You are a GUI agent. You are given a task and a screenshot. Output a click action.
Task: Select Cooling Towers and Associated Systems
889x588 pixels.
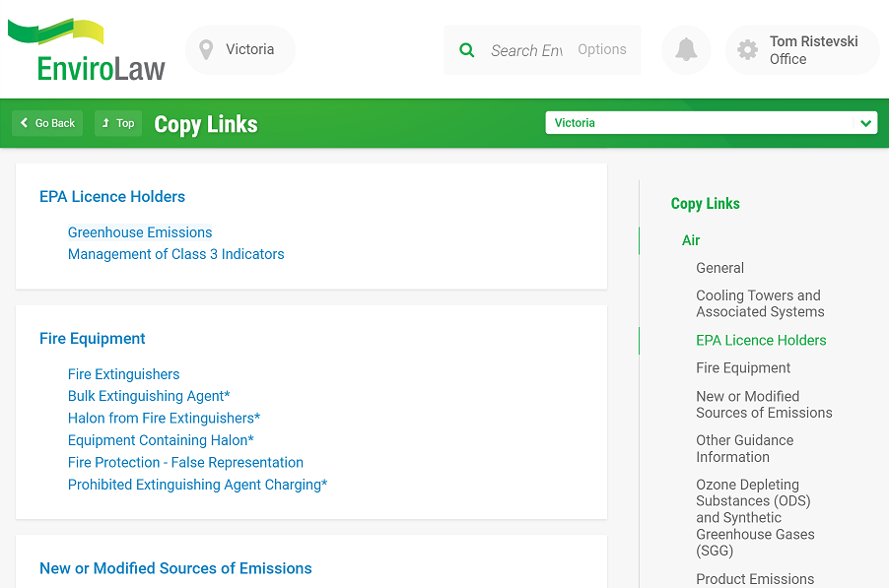pyautogui.click(x=760, y=303)
